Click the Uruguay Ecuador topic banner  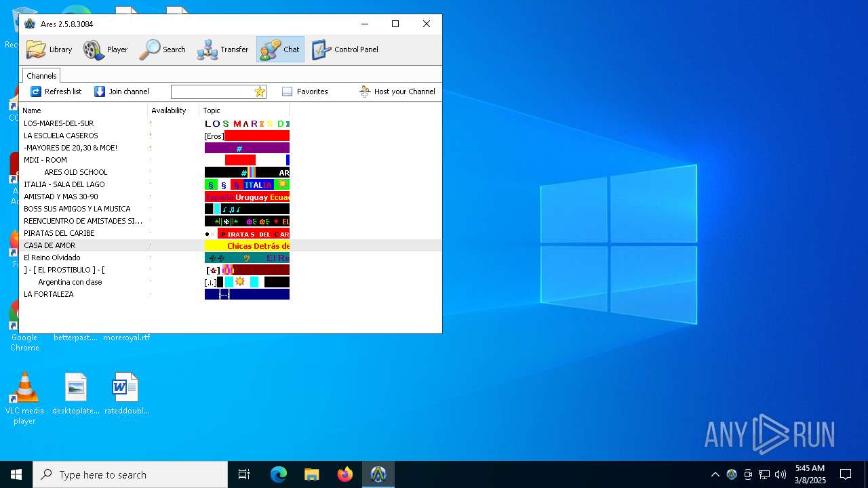point(247,197)
